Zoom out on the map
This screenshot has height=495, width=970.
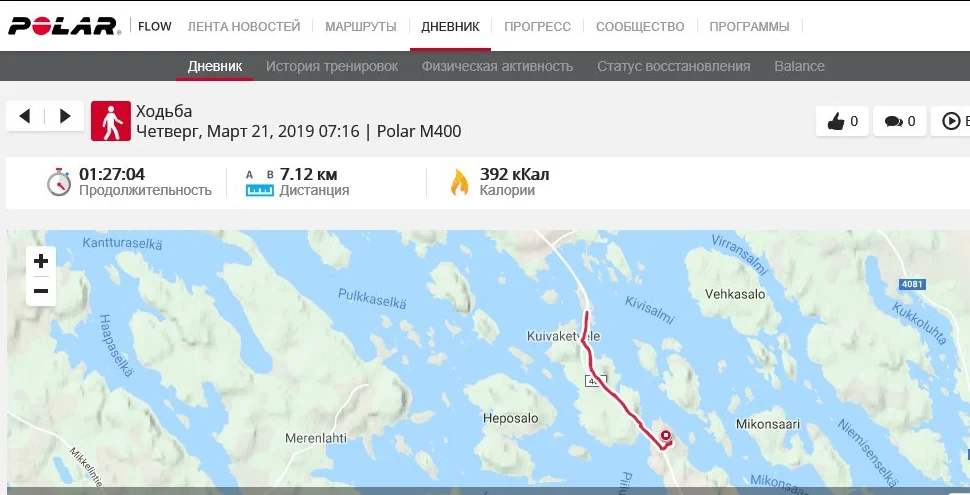[x=41, y=291]
